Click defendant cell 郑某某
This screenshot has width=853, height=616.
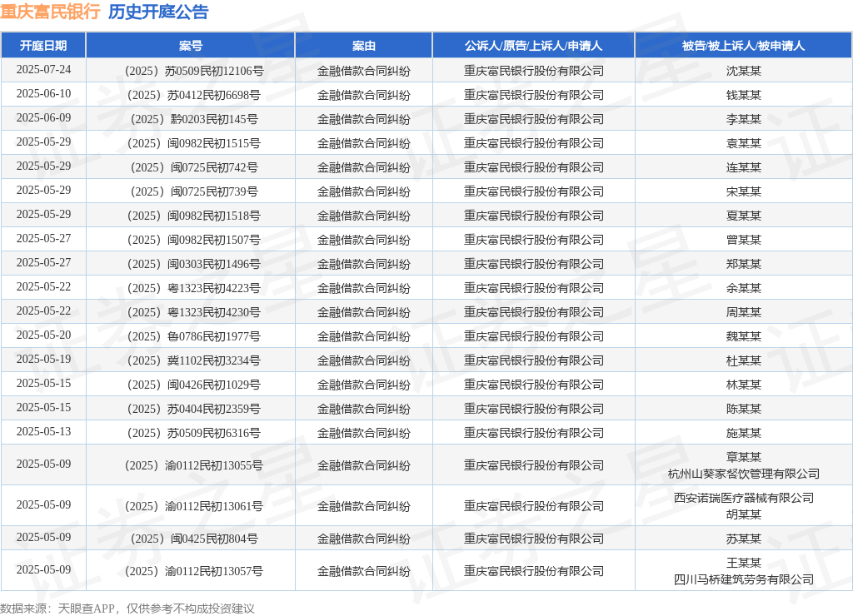744,264
